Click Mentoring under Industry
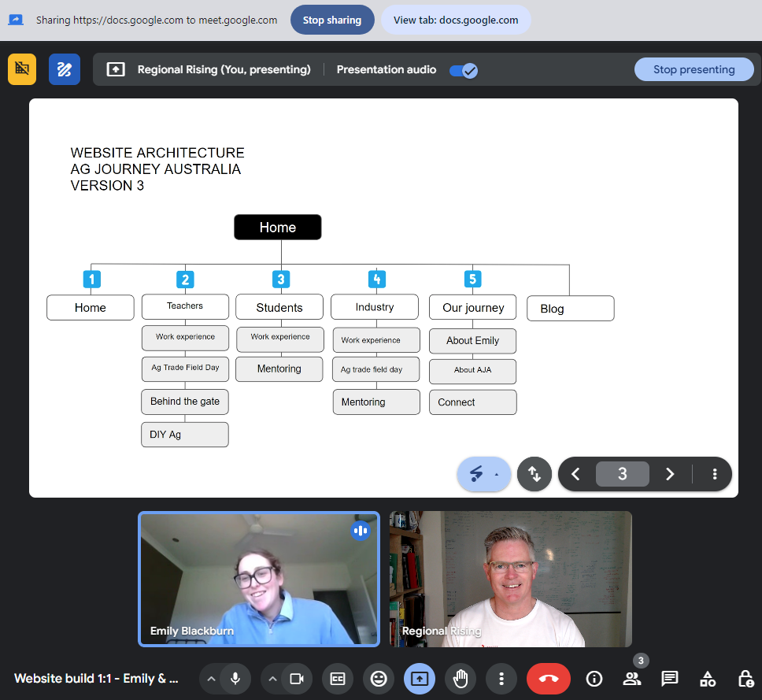 (376, 402)
